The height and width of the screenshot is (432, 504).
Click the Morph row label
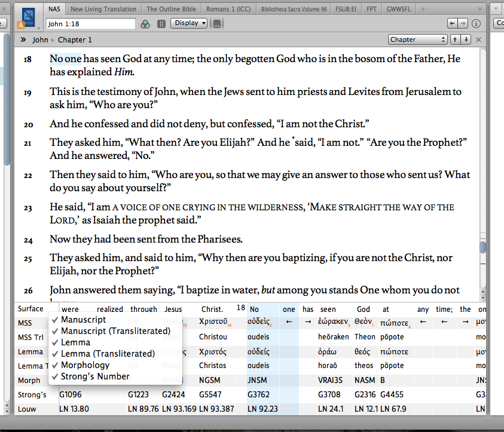click(29, 380)
